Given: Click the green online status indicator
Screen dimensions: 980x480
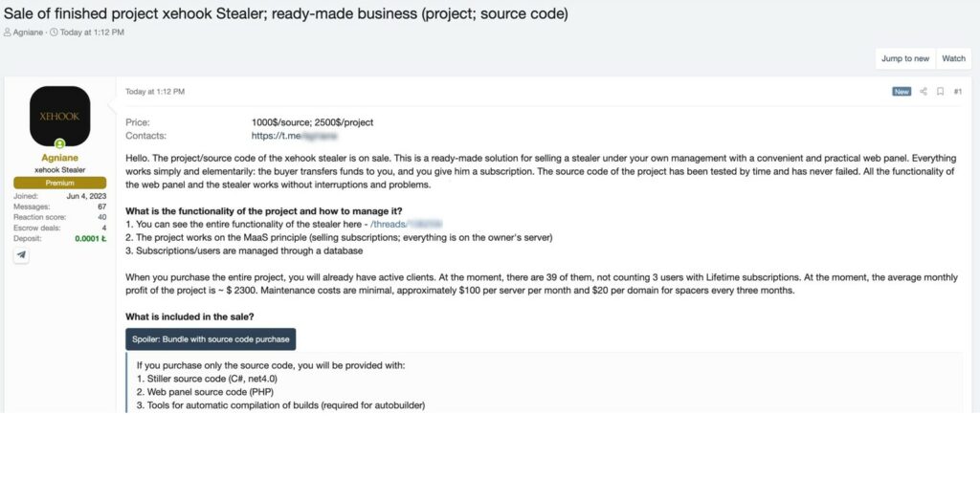Looking at the screenshot, I should pyautogui.click(x=59, y=143).
